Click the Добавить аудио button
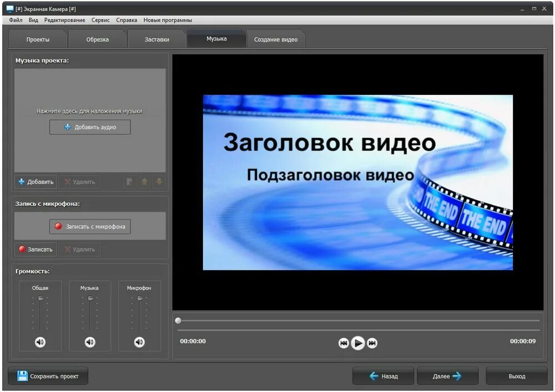 [x=90, y=128]
